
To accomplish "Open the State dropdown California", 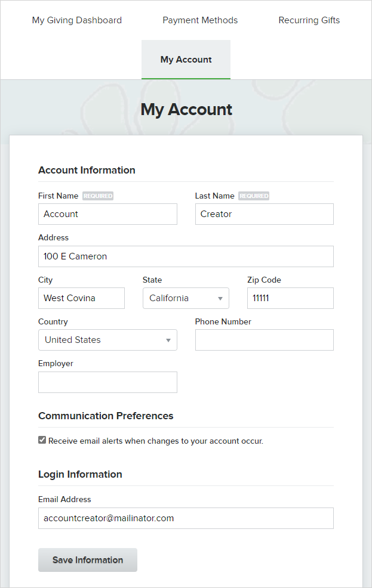I will pyautogui.click(x=186, y=298).
